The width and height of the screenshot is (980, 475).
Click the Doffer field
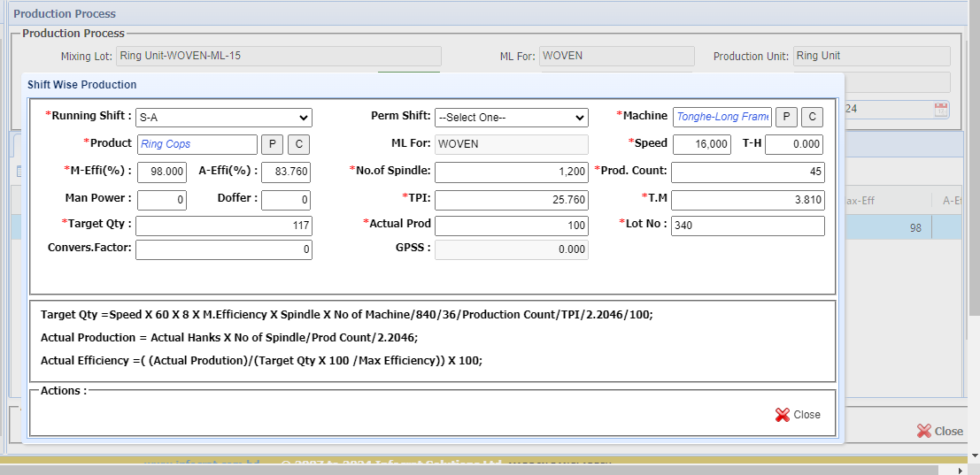(286, 200)
